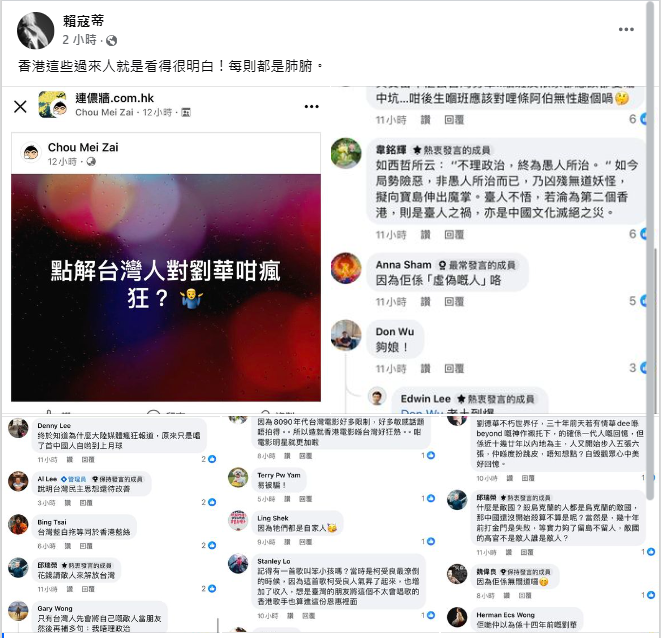
Task: Like Anna Sham's comment with 讚
Action: 425,302
